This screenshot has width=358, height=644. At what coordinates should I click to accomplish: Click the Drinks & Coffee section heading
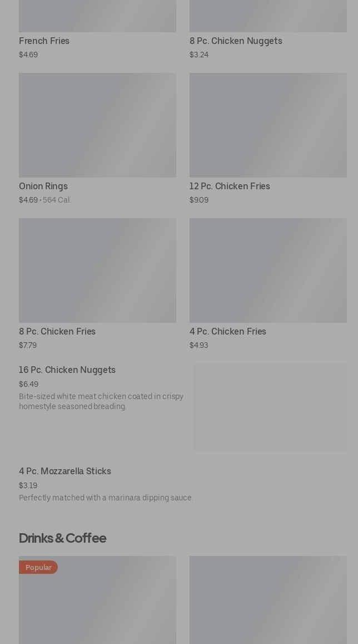62,538
